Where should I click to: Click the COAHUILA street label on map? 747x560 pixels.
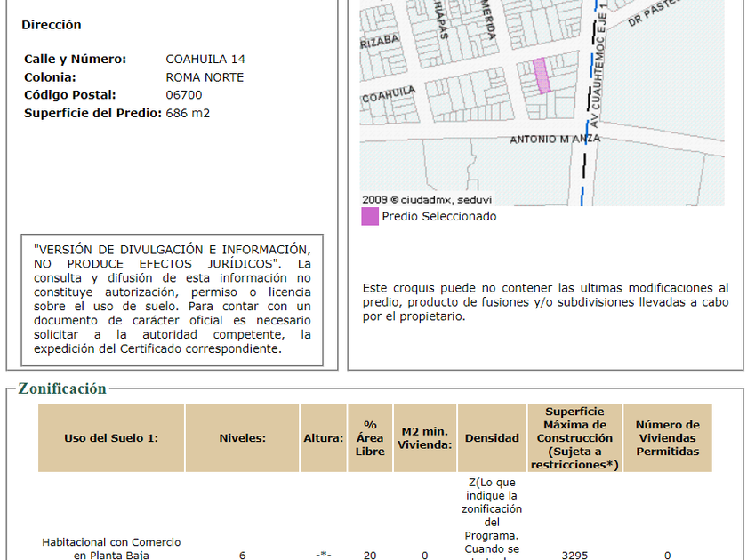point(389,94)
